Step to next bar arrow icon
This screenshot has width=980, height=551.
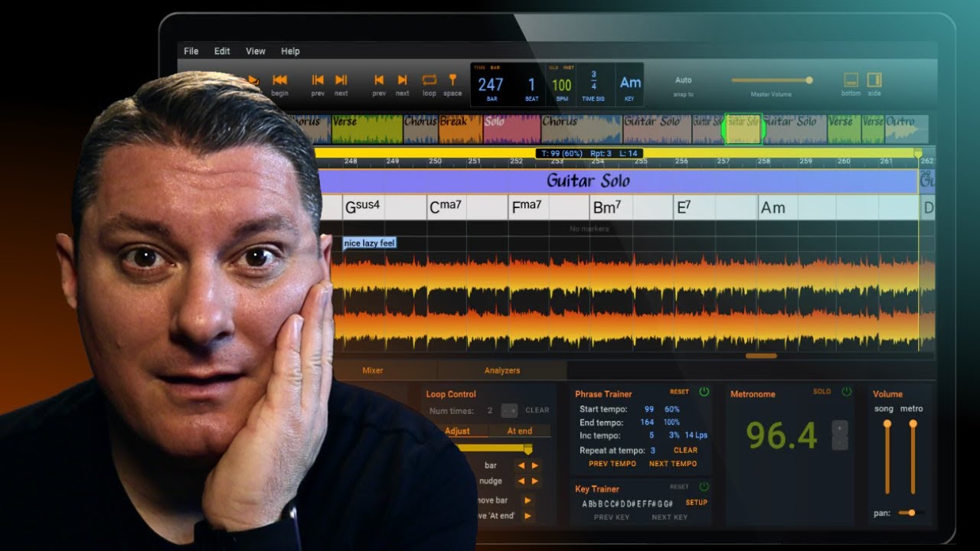click(402, 80)
